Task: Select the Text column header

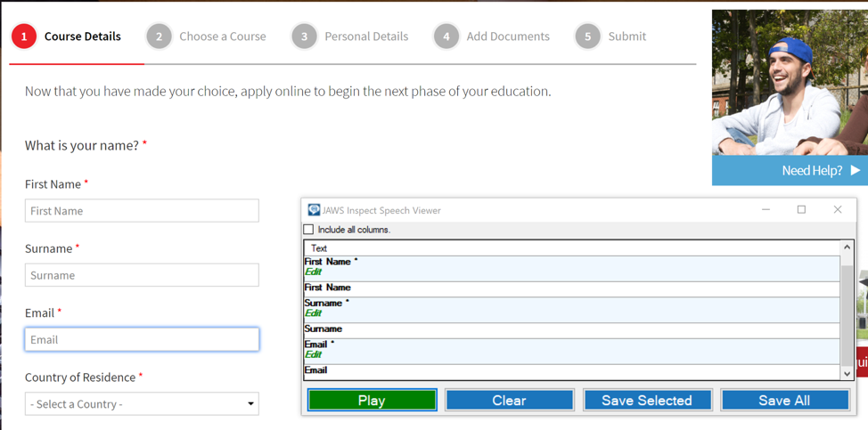Action: point(319,248)
